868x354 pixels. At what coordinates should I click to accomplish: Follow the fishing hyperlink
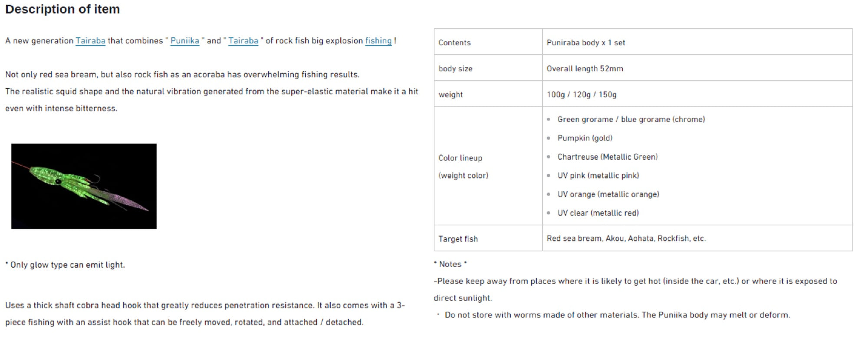pos(378,41)
